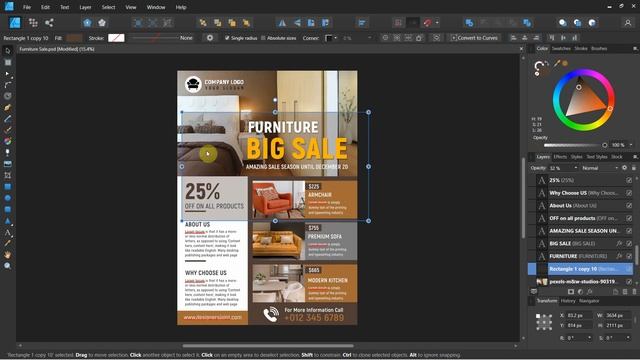Select the View (hand) tool
Image resolution: width=640 pixels, height=360 pixels.
(x=7, y=255)
